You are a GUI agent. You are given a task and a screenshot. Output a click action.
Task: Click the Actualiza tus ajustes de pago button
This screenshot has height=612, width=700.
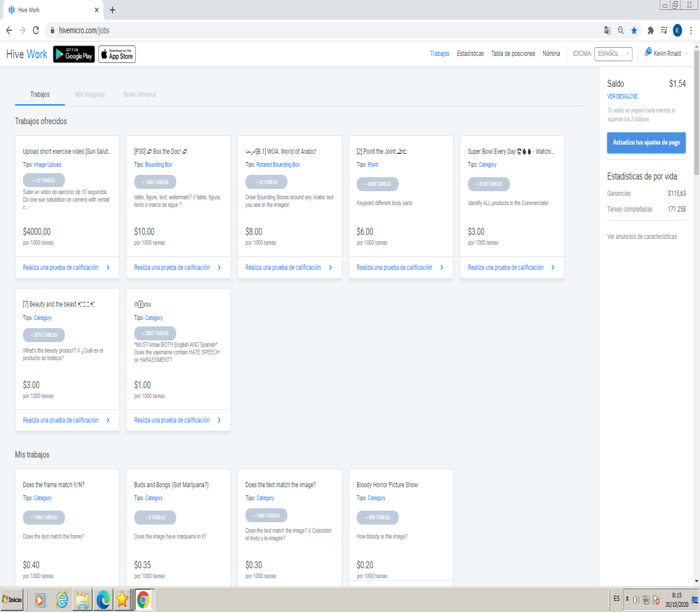(x=646, y=142)
